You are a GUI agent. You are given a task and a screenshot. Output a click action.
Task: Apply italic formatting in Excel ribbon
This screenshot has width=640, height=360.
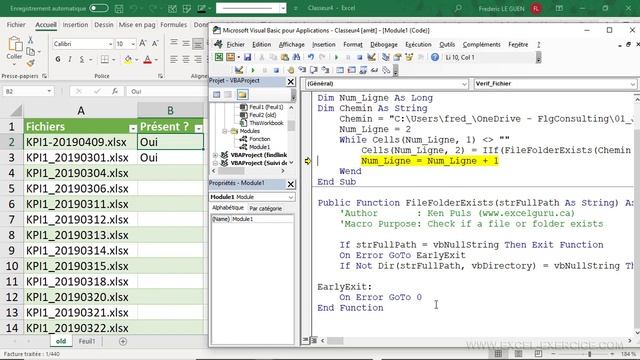(x=70, y=60)
